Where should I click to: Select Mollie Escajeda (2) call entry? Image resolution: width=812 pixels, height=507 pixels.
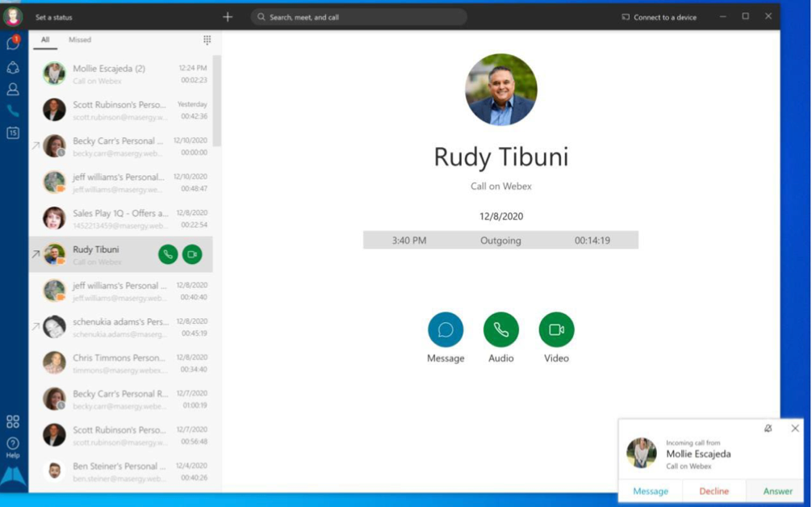(x=120, y=73)
